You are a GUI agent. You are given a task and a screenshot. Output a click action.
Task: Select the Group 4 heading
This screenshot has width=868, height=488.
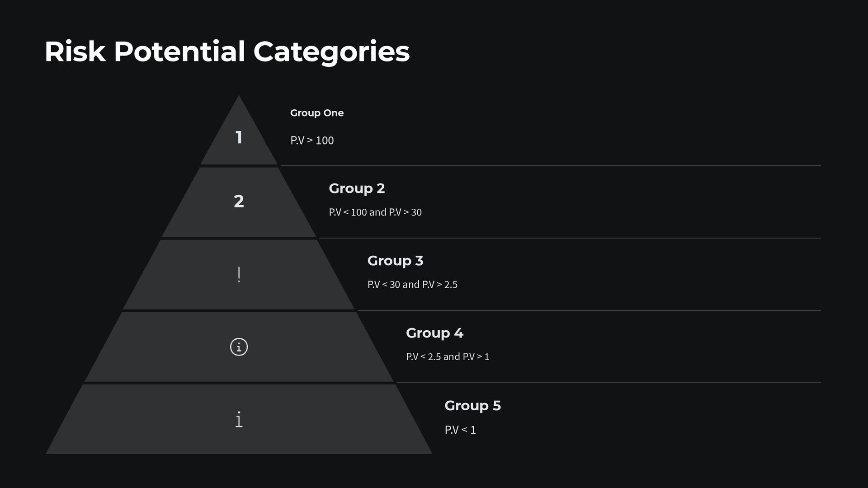[434, 333]
